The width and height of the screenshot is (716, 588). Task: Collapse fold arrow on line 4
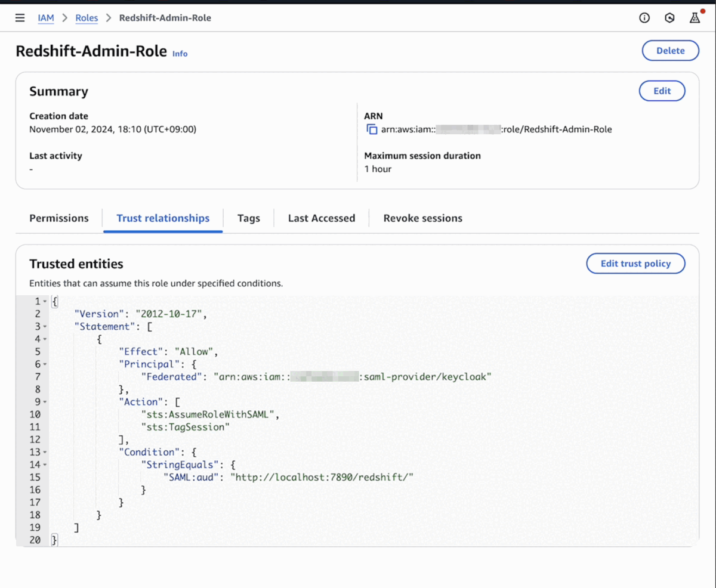point(45,339)
